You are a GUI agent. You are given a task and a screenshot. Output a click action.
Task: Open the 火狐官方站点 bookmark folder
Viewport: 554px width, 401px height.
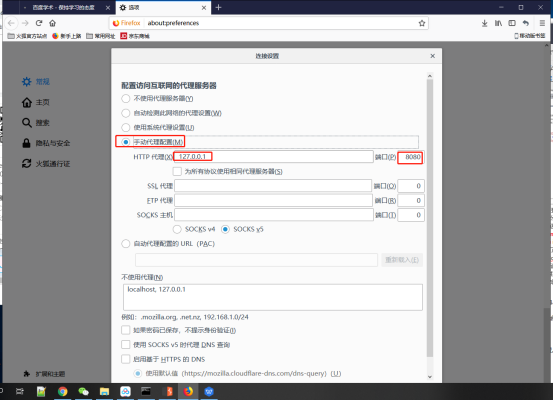[x=27, y=36]
